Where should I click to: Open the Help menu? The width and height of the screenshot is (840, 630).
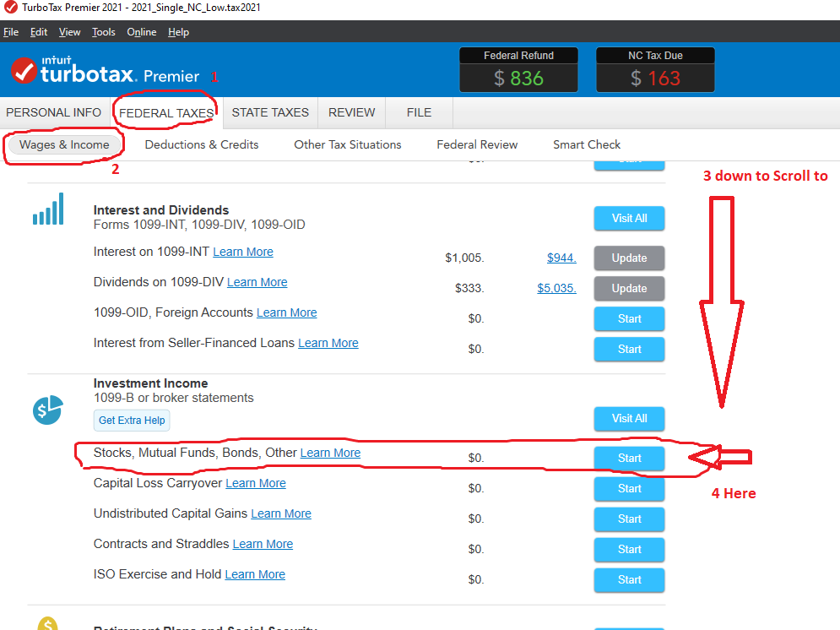click(x=178, y=32)
